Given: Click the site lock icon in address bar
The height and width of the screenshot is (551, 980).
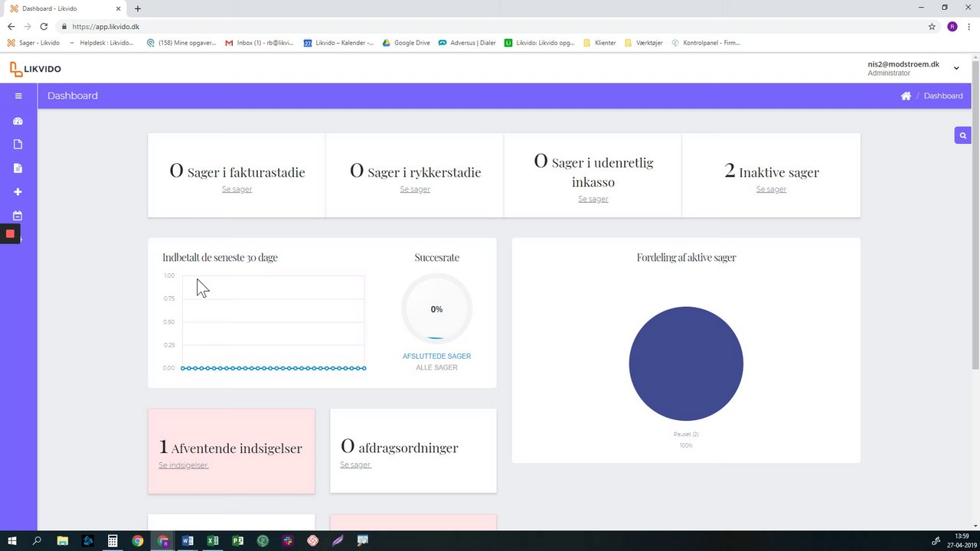Looking at the screenshot, I should coord(65,26).
